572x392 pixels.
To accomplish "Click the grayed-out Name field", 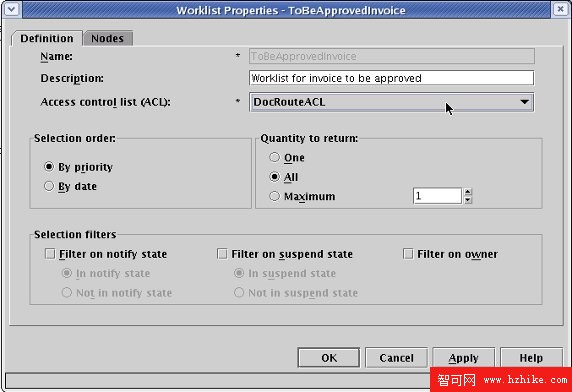I will point(391,56).
